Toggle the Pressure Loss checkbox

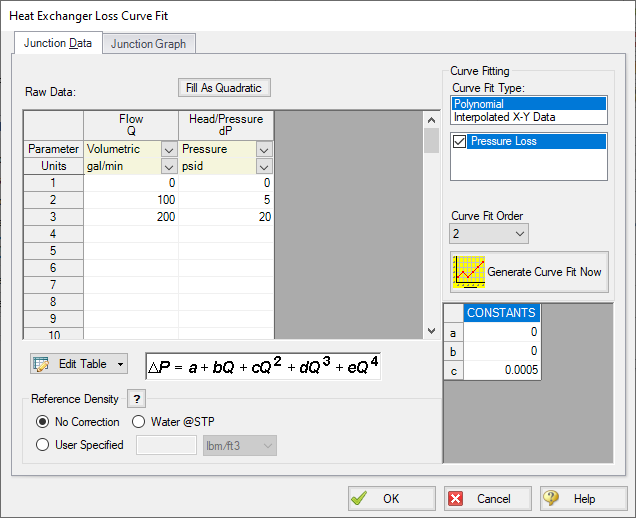click(x=459, y=141)
